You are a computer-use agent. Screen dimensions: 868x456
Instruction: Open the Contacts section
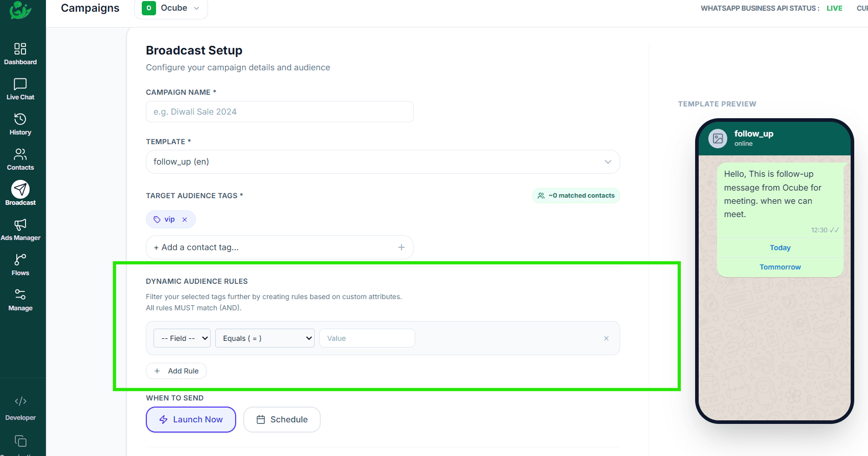coord(20,159)
